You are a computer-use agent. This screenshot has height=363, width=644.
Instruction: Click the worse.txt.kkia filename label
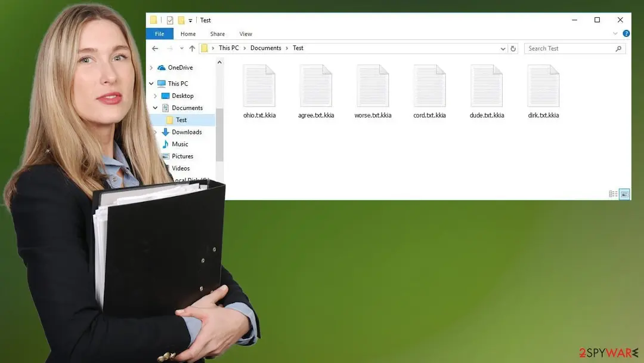(373, 115)
